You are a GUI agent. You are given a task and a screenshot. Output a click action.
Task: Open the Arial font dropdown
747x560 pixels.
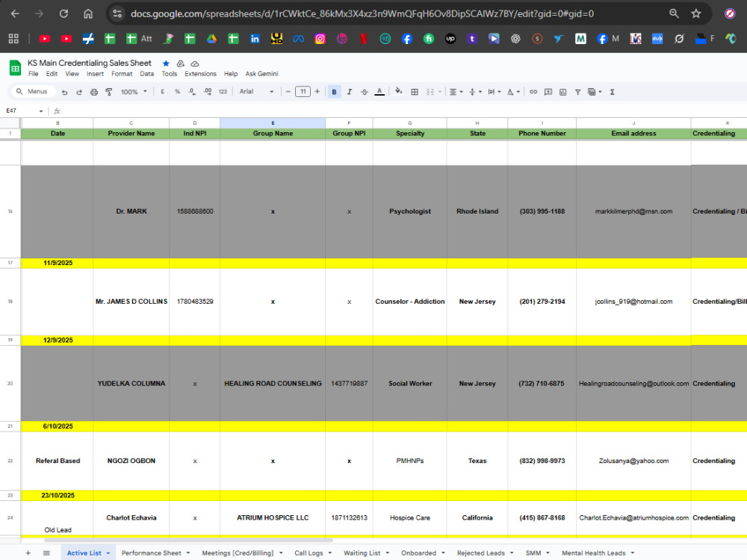click(x=256, y=92)
